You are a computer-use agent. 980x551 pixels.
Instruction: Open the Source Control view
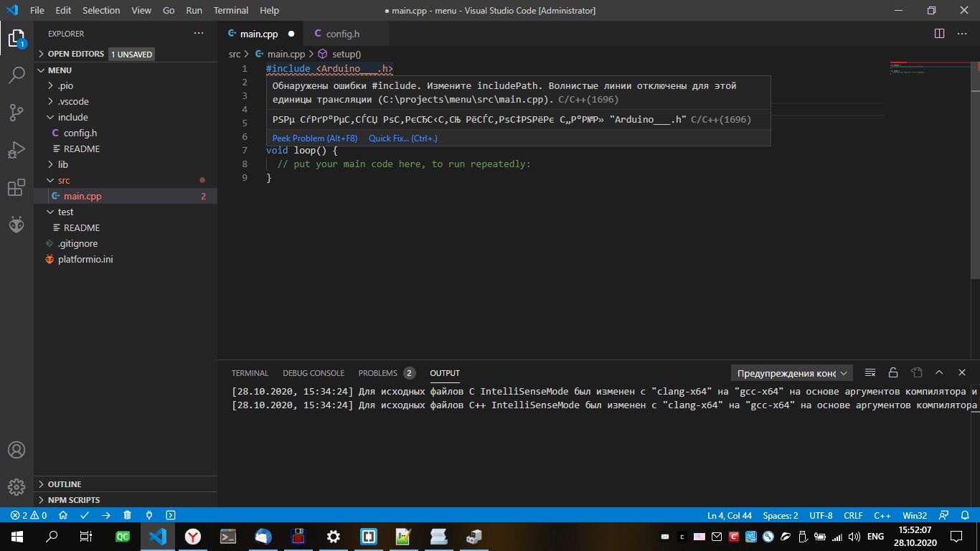point(17,113)
